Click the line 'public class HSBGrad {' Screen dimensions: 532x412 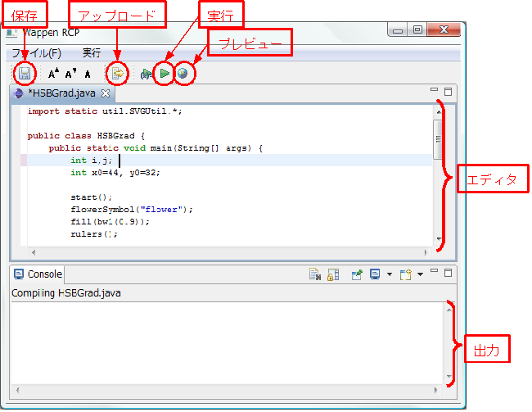86,136
